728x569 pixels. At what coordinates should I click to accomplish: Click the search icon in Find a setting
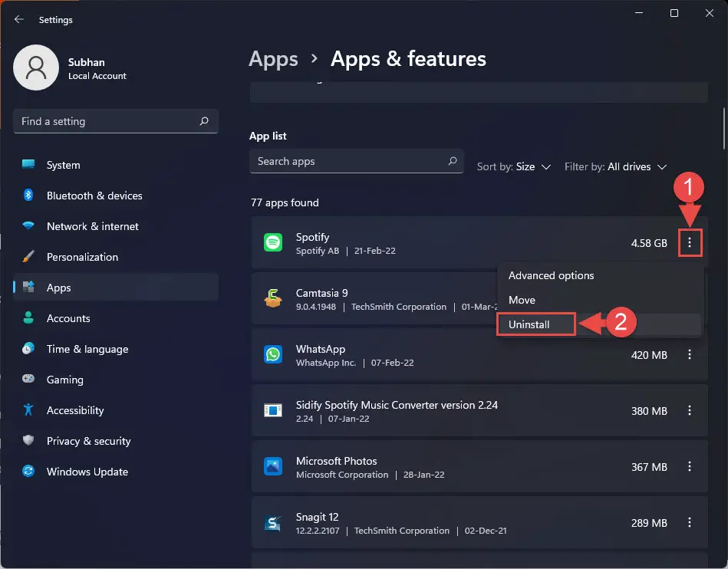[x=204, y=121]
